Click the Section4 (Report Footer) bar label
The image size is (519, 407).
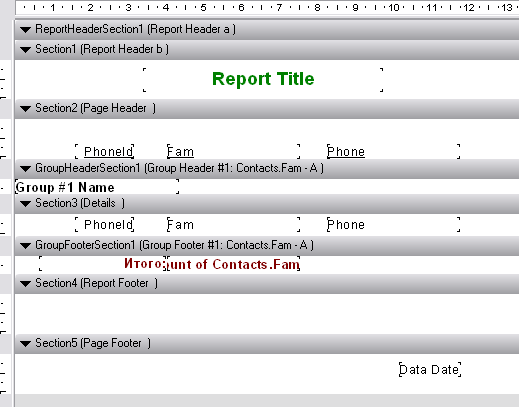click(96, 283)
